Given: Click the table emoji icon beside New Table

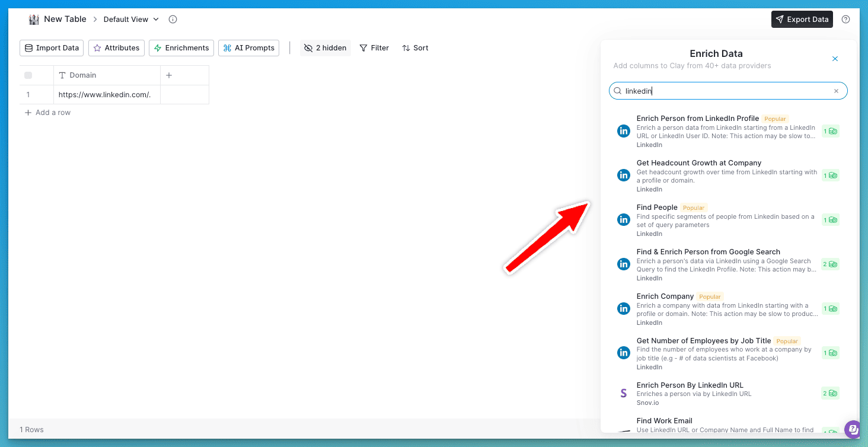Looking at the screenshot, I should (x=34, y=19).
